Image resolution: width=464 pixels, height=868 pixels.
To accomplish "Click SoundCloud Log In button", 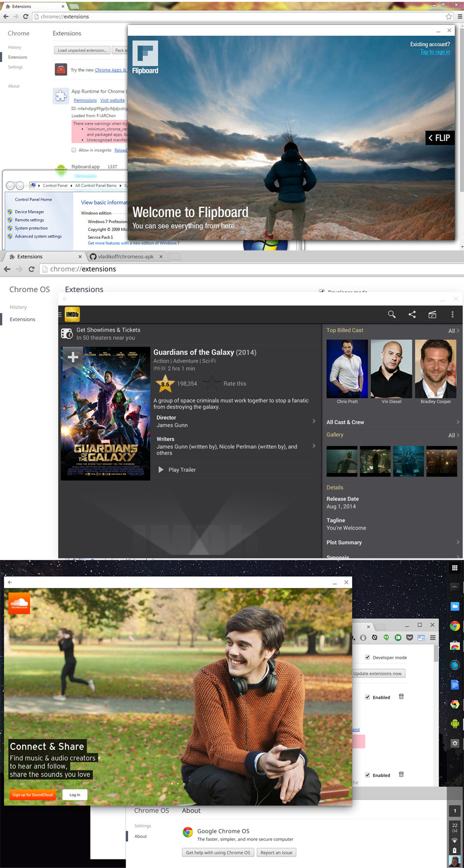I will point(75,794).
